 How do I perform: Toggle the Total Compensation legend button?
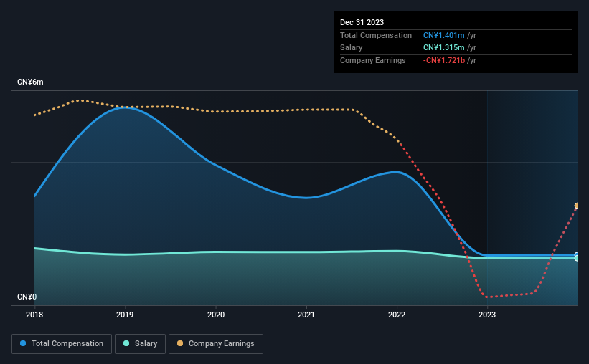62,344
